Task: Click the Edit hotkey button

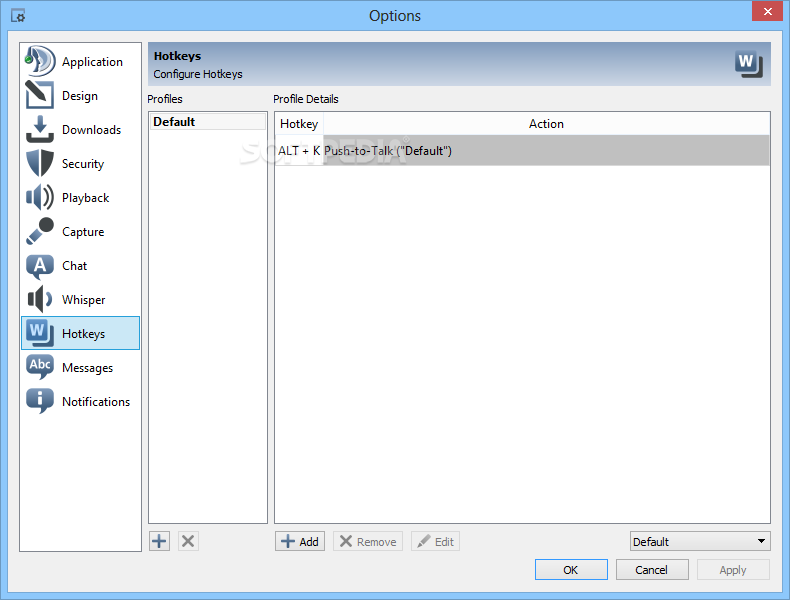Action: [x=435, y=541]
